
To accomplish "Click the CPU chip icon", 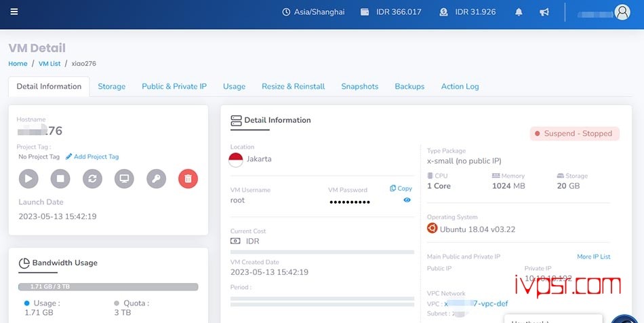I will click(430, 176).
